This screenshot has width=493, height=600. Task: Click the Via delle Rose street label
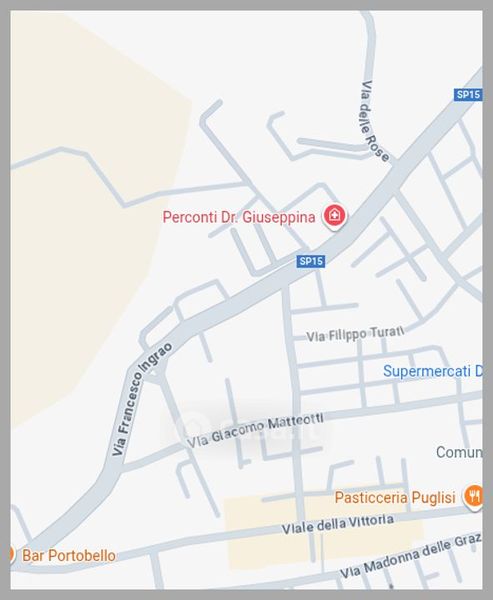click(x=374, y=121)
